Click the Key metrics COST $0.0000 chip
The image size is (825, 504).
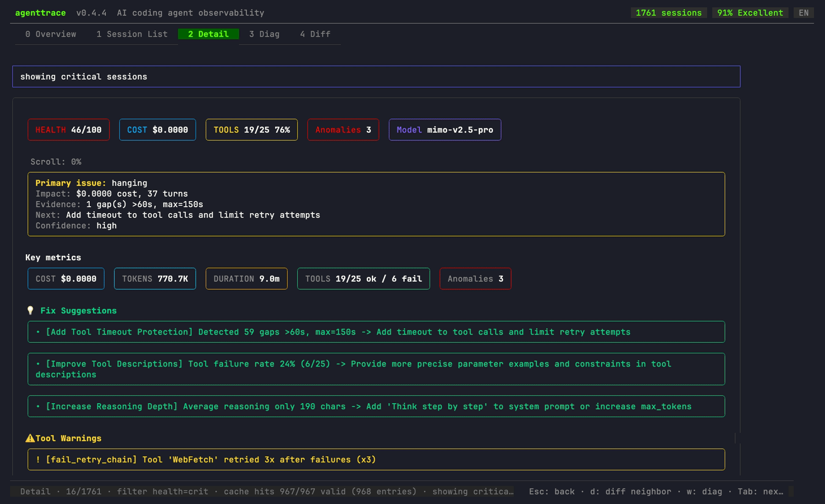[66, 279]
